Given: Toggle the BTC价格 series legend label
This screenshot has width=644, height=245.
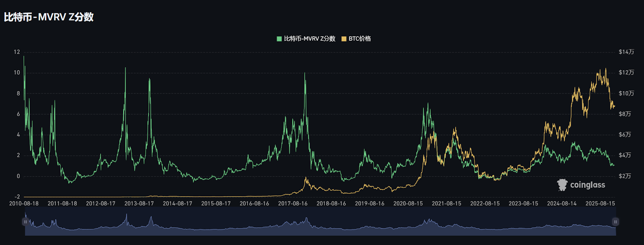Looking at the screenshot, I should tap(359, 39).
